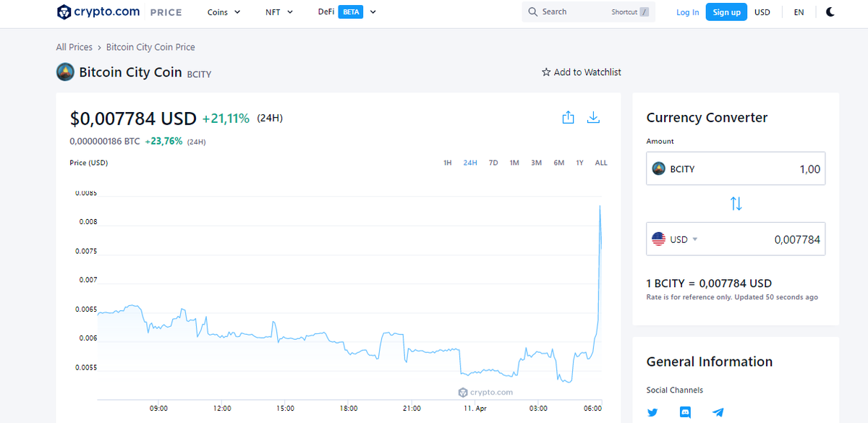Click the Log In link
This screenshot has height=423, width=868.
(x=687, y=12)
